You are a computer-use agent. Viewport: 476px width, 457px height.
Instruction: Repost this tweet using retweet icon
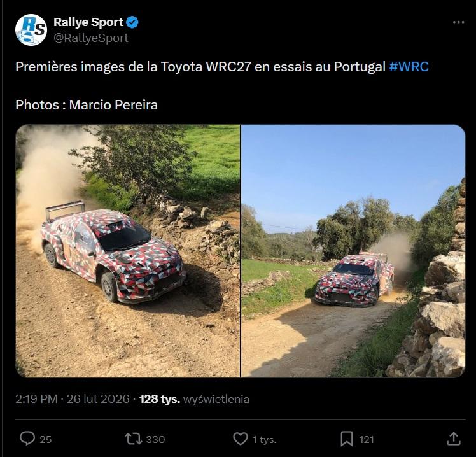point(134,439)
